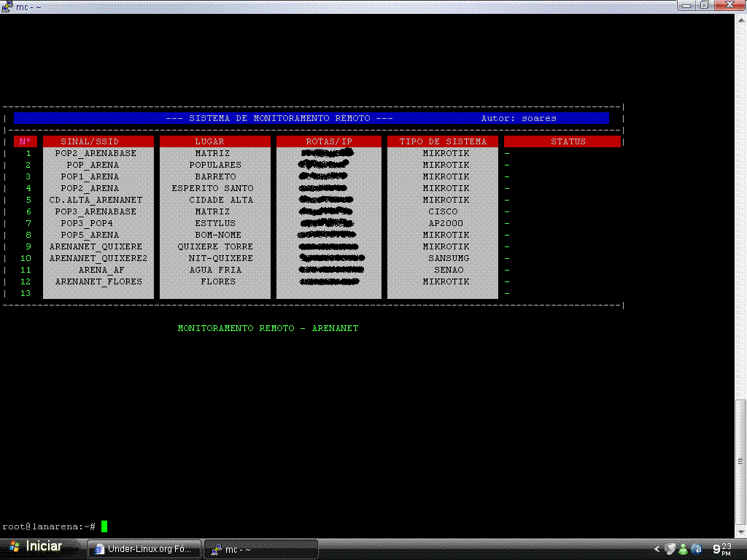Click the 'MONITORAMENTO REMOTO - ARENANET' green caption
The height and width of the screenshot is (560, 747).
coord(268,328)
